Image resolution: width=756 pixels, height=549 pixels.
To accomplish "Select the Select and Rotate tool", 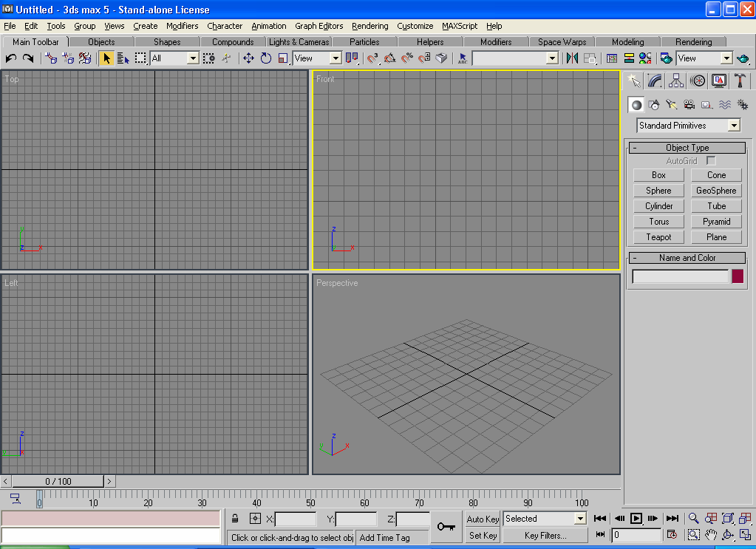I will pos(265,58).
